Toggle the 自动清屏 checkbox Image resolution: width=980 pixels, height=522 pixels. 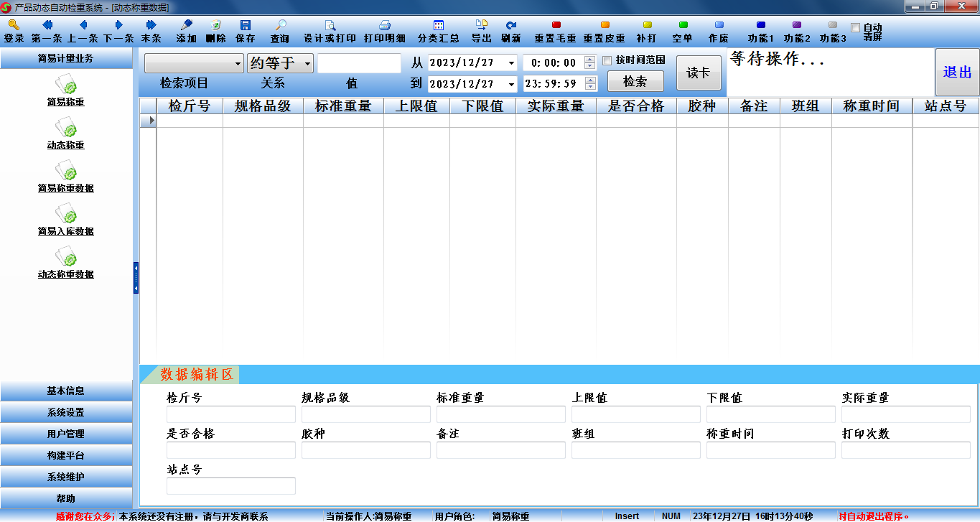point(855,28)
